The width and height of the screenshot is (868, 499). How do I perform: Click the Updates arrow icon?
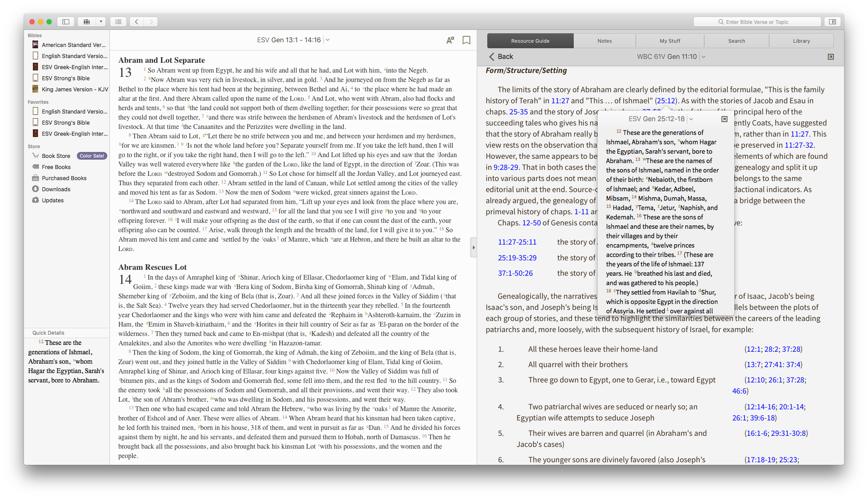pyautogui.click(x=35, y=200)
